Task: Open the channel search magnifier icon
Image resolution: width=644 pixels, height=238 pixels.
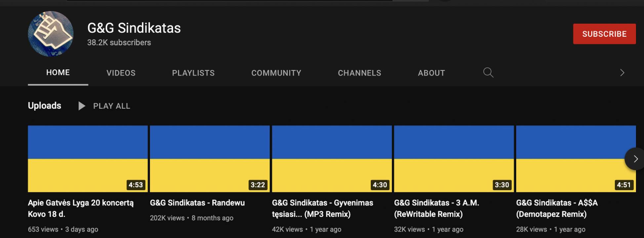Action: tap(488, 72)
